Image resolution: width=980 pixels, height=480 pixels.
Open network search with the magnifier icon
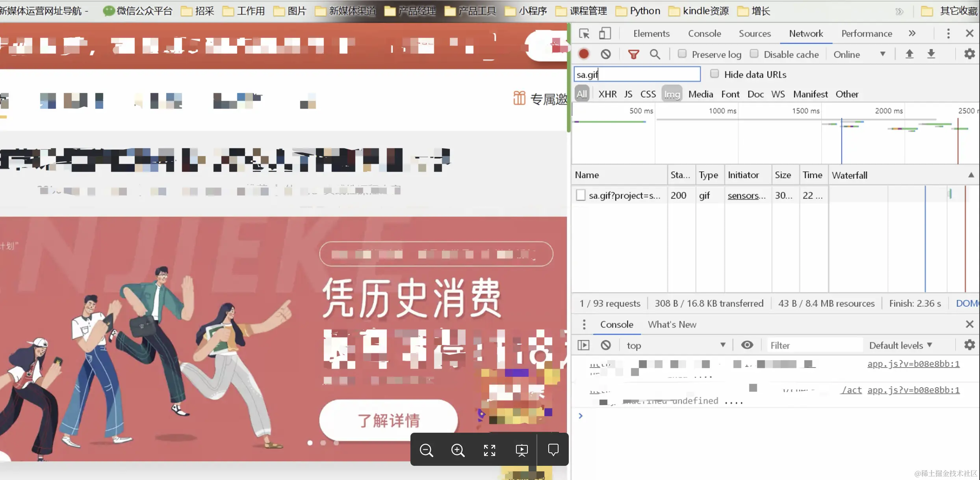655,54
